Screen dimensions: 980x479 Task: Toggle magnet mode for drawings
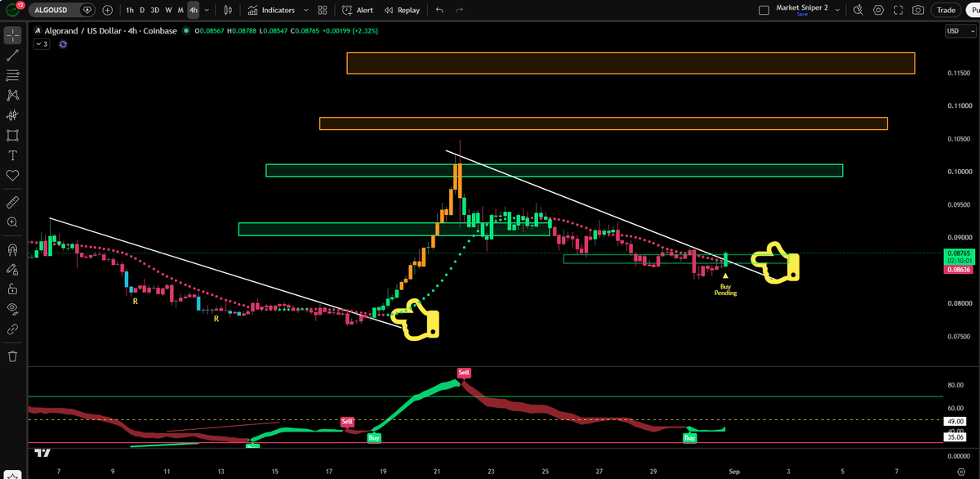[13, 248]
